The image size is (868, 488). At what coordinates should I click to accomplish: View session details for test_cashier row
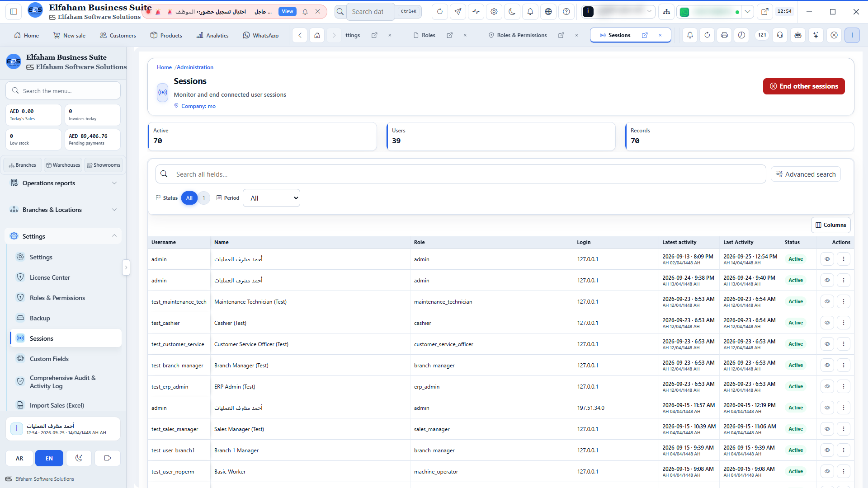[827, 323]
